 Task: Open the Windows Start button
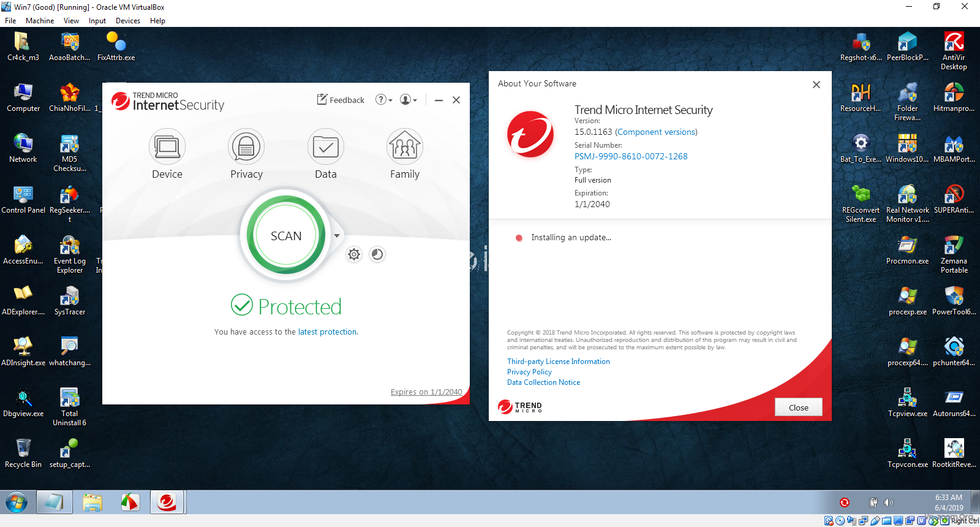(17, 502)
